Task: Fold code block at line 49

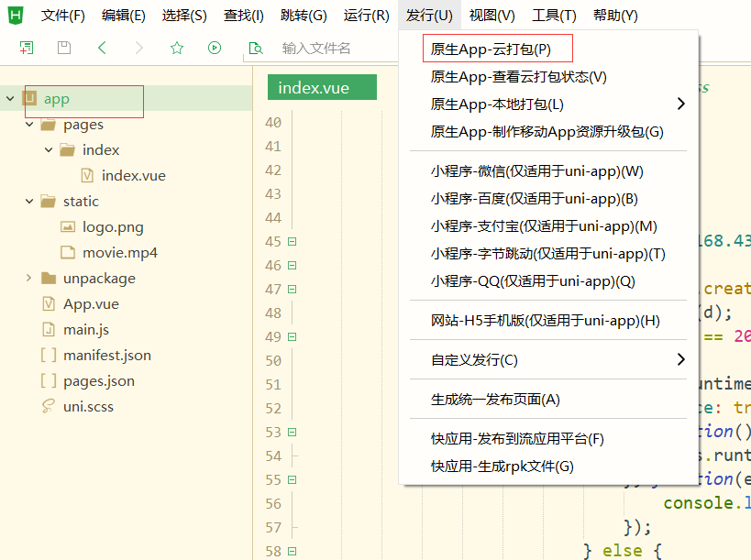Action: pyautogui.click(x=293, y=337)
